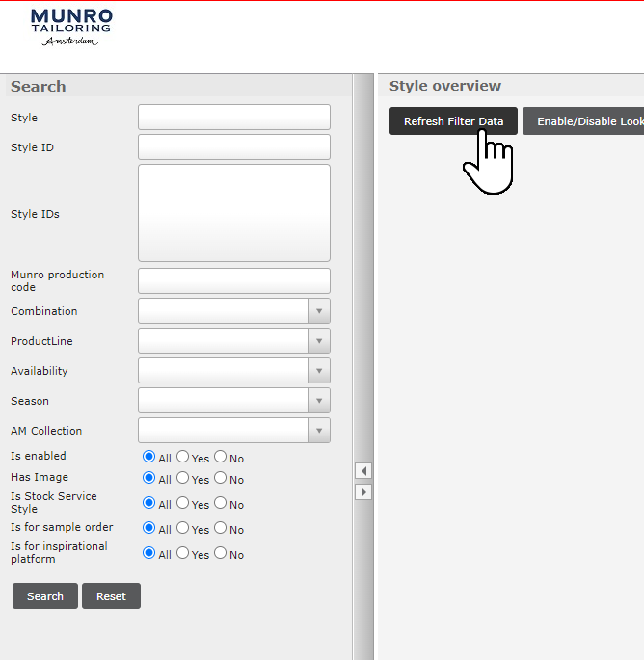Click into the Style IDs text area

[234, 213]
